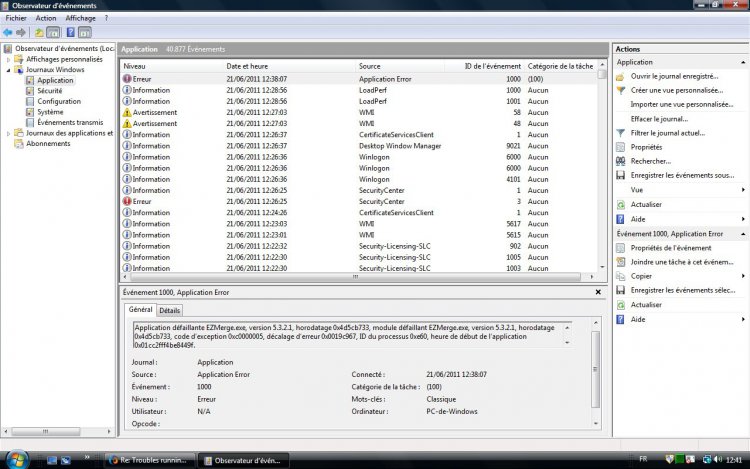Click Créer une vue personnalisée action
Viewport: 750px width, 469px height.
(677, 90)
